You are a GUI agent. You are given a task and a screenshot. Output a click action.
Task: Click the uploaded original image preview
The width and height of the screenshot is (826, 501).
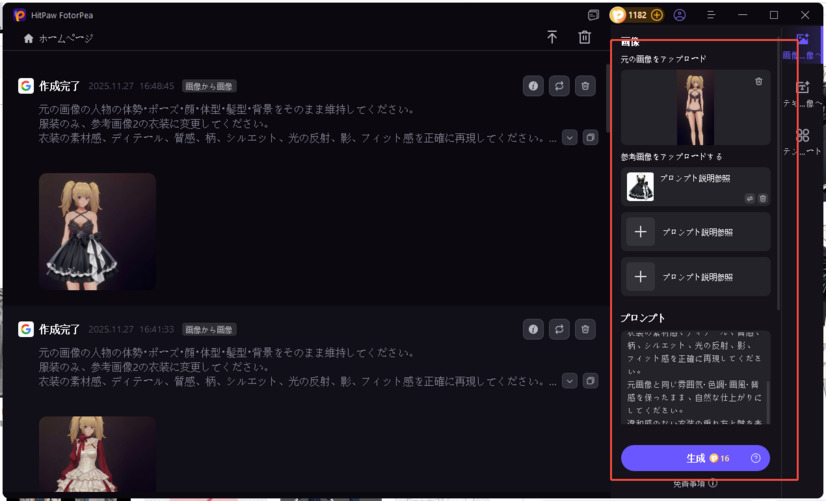point(695,107)
